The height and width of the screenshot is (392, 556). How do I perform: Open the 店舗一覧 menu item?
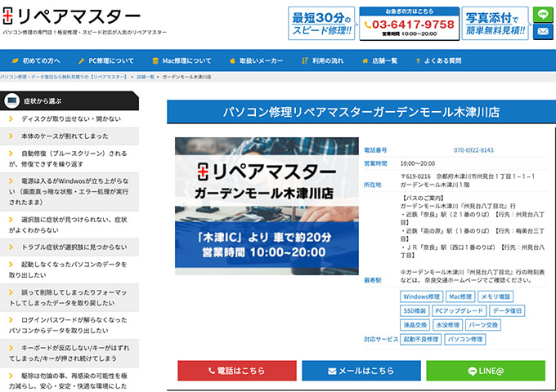tap(379, 61)
